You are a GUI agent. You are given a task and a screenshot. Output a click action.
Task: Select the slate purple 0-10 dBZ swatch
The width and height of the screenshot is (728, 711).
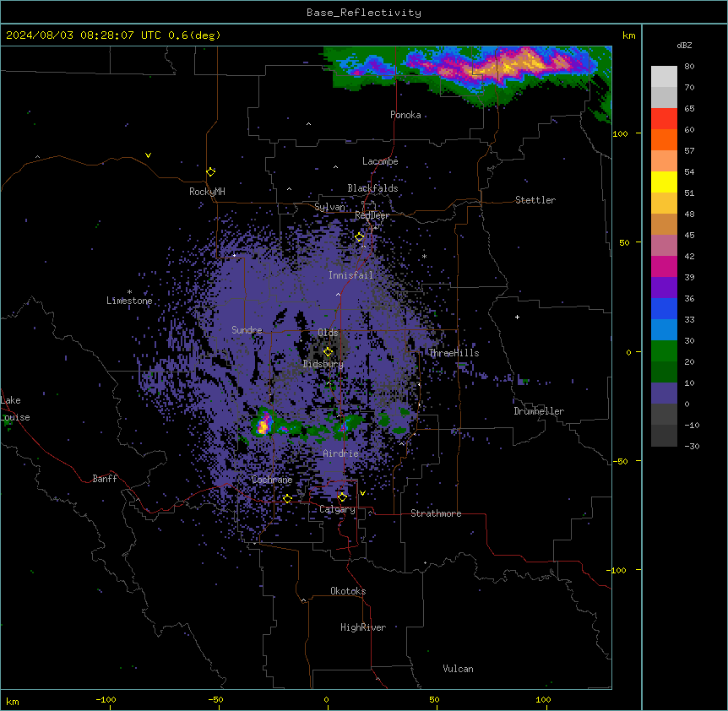tap(664, 393)
